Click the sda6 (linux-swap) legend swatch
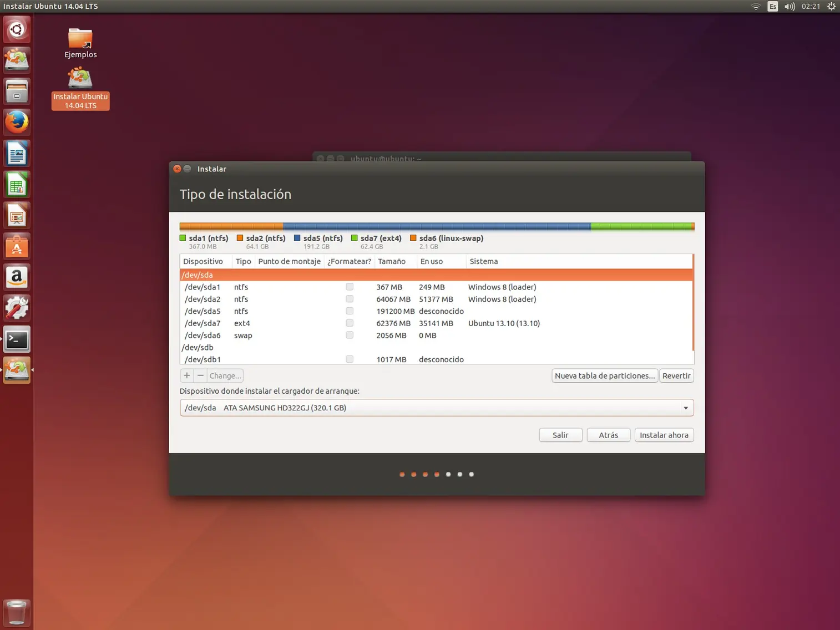840x630 pixels. (413, 238)
